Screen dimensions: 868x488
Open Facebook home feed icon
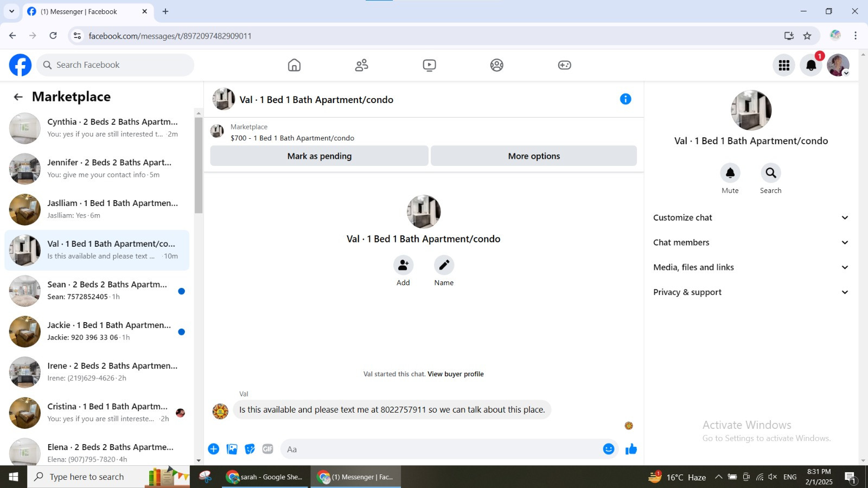click(294, 65)
